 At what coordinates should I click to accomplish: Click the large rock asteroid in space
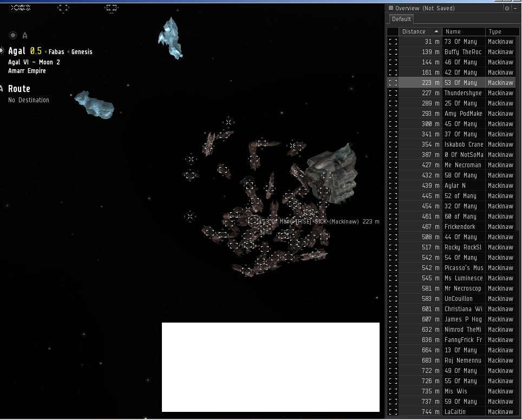(x=332, y=173)
